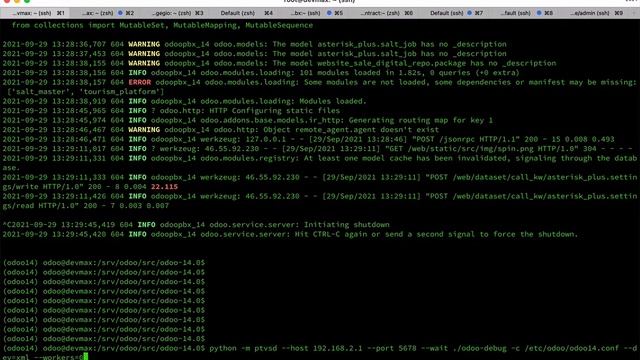
Task: Click 'Generating routing map for key 1' line
Action: 247,120
